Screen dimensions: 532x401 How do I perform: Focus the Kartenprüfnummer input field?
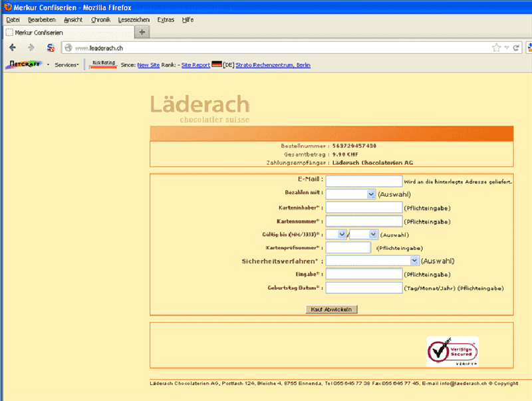coord(348,247)
